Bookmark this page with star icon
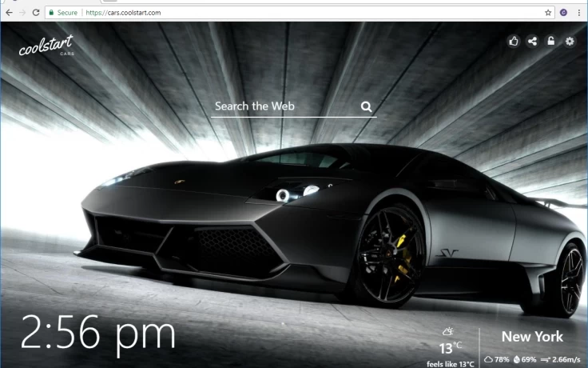 pyautogui.click(x=548, y=13)
